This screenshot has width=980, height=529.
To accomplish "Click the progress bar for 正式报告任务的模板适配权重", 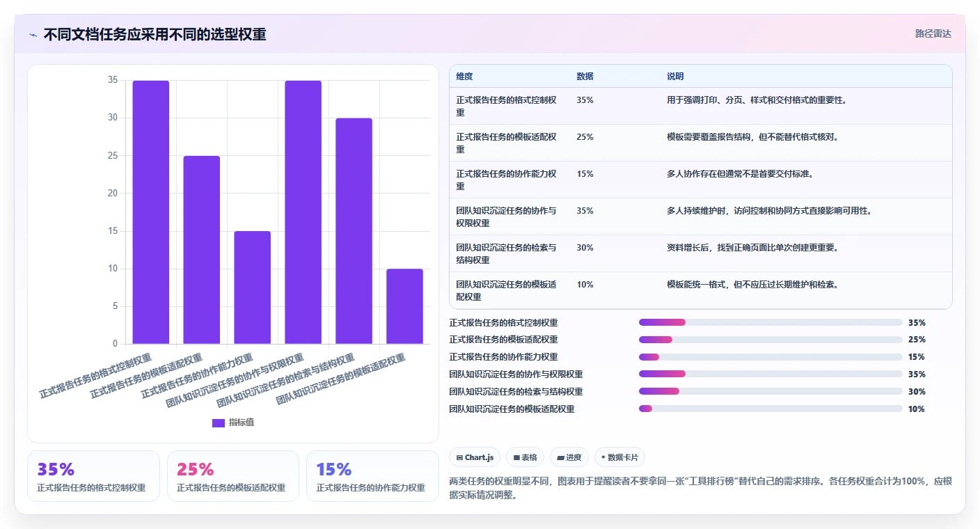I will 770,340.
